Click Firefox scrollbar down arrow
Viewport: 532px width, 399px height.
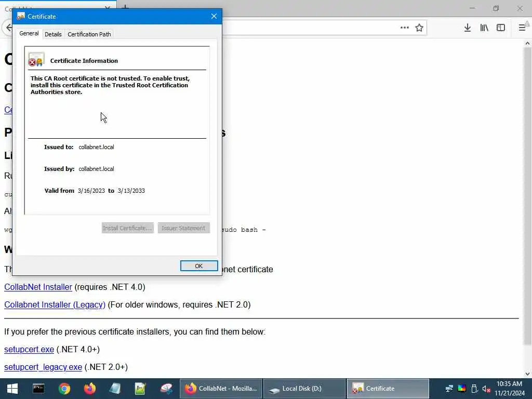527,374
